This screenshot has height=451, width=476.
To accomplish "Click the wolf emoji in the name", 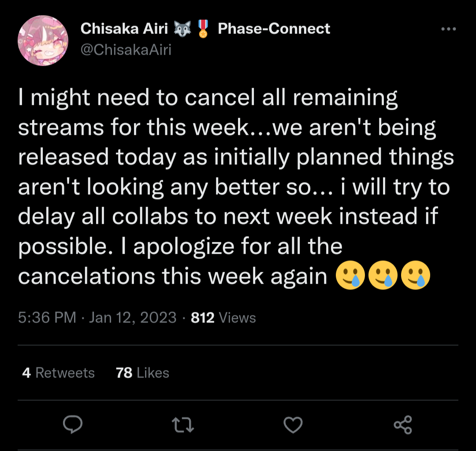I will 182,29.
